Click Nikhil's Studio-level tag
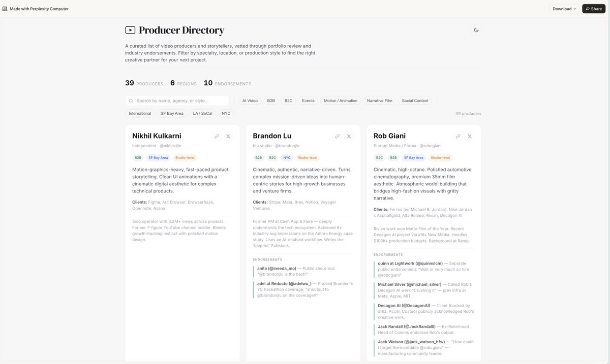610x364 pixels. tap(185, 158)
